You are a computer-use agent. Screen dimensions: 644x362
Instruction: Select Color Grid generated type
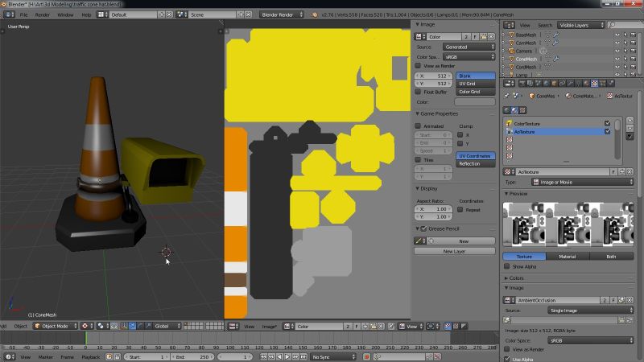475,92
